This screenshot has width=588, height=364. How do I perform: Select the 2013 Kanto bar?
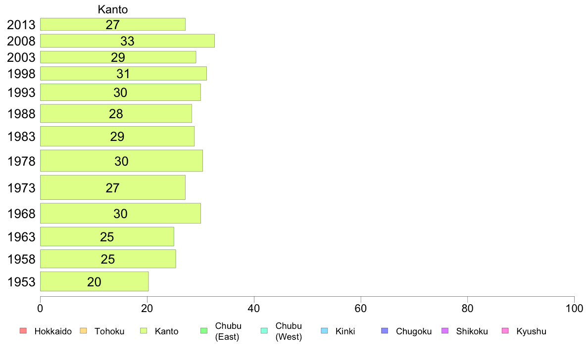(x=113, y=24)
